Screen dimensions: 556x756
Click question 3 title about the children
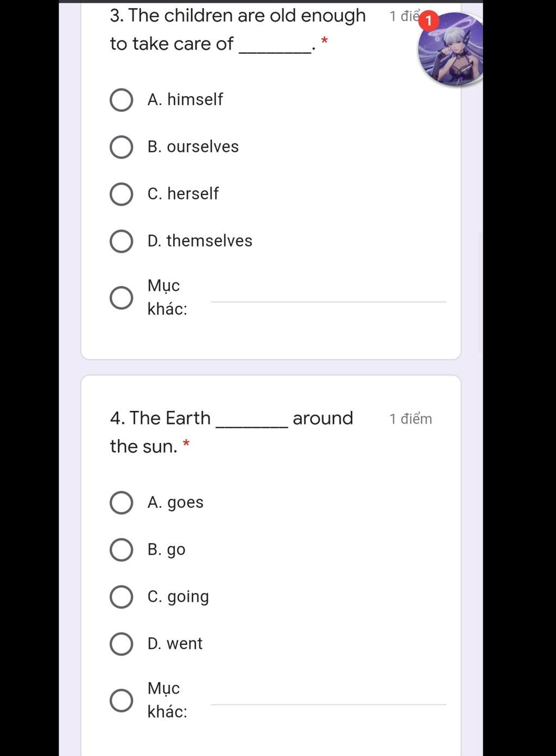[x=238, y=29]
